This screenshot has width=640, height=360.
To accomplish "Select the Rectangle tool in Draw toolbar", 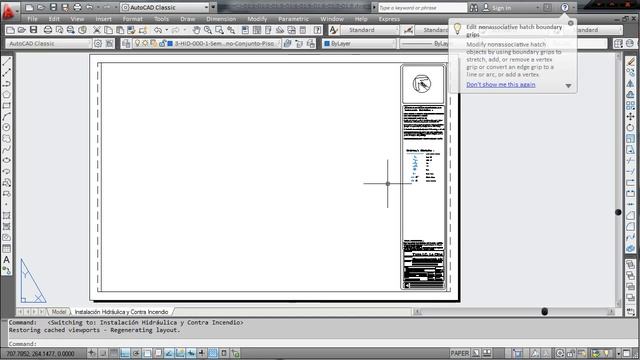I will click(7, 106).
